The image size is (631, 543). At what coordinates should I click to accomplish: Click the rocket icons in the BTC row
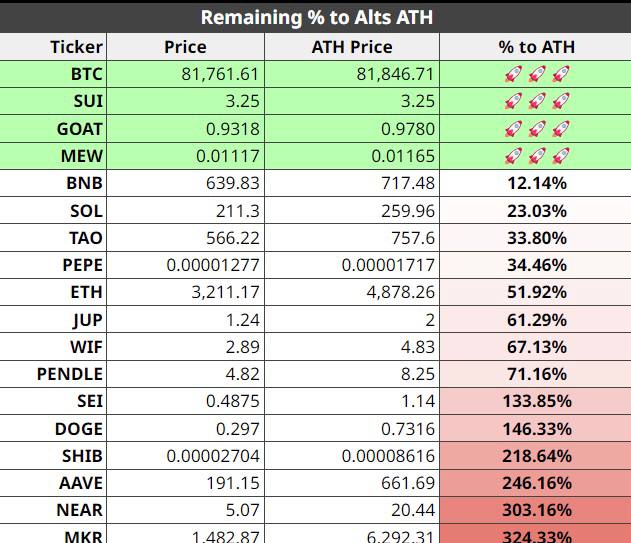coord(537,74)
